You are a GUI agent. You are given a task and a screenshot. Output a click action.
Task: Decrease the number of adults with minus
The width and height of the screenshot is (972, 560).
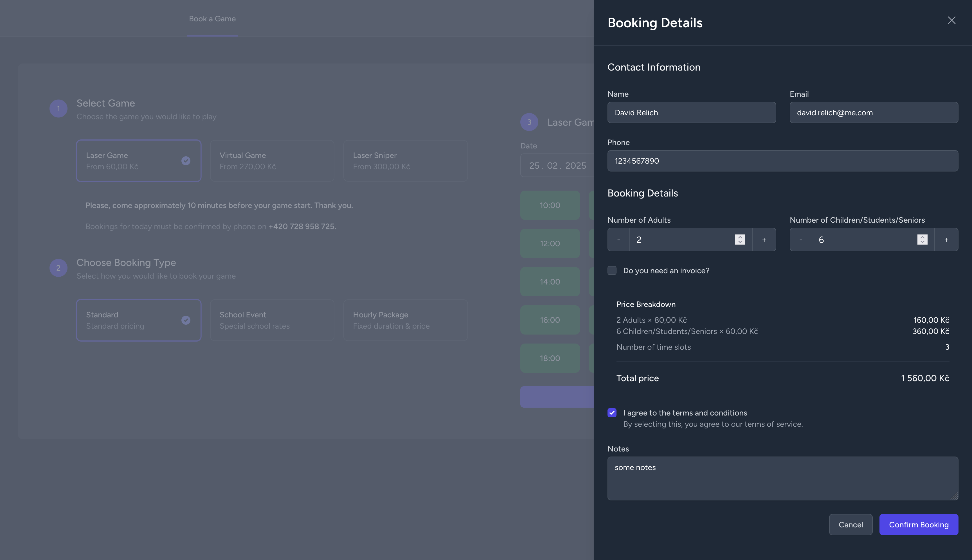618,240
